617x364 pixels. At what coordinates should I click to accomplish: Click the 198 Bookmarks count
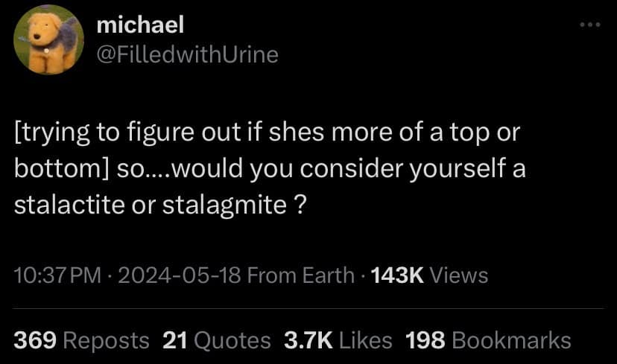click(x=488, y=340)
